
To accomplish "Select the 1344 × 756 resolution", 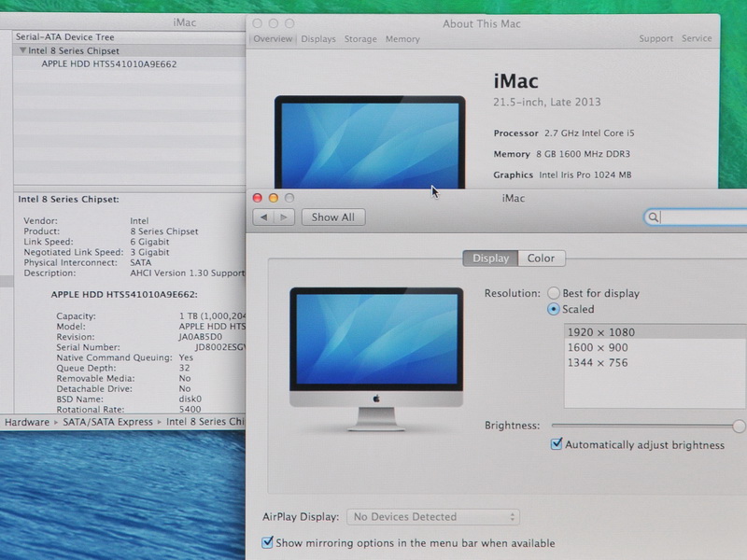I will pyautogui.click(x=655, y=362).
